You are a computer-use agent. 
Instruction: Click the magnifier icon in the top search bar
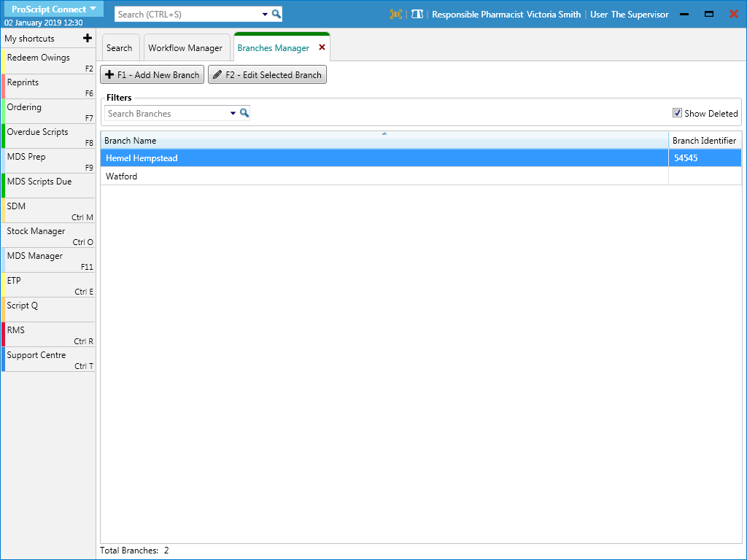point(276,15)
